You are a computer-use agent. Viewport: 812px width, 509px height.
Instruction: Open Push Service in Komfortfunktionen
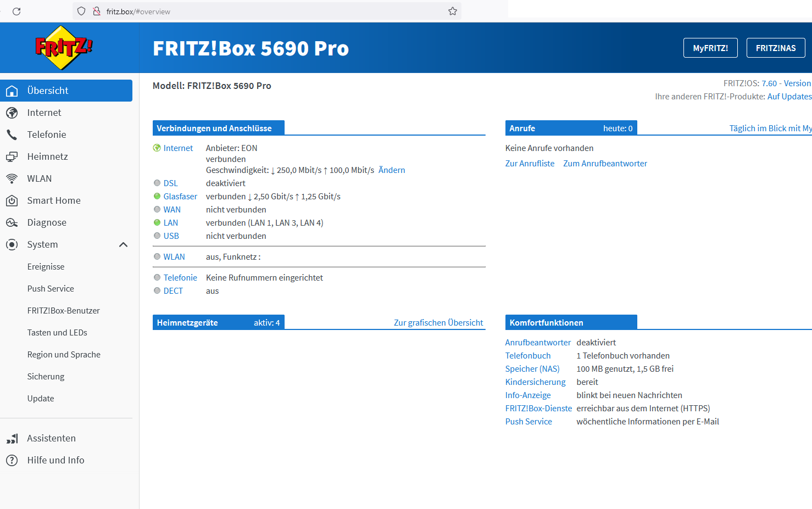pos(529,422)
